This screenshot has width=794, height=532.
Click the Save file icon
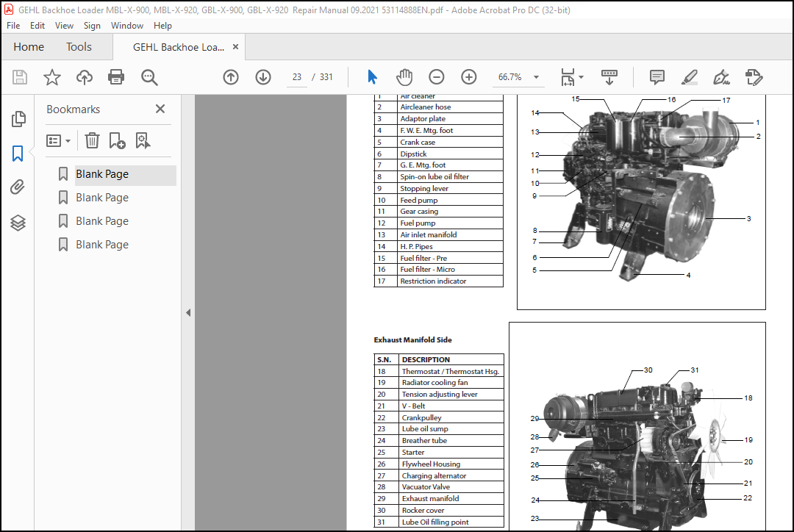(x=20, y=77)
